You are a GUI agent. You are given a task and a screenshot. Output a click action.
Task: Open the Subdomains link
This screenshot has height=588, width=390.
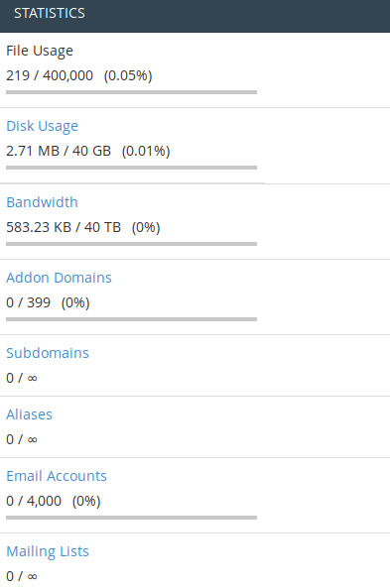[x=48, y=353]
